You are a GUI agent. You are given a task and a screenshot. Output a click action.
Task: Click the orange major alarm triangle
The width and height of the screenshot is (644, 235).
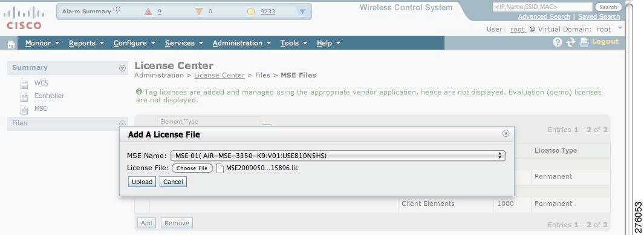click(199, 12)
